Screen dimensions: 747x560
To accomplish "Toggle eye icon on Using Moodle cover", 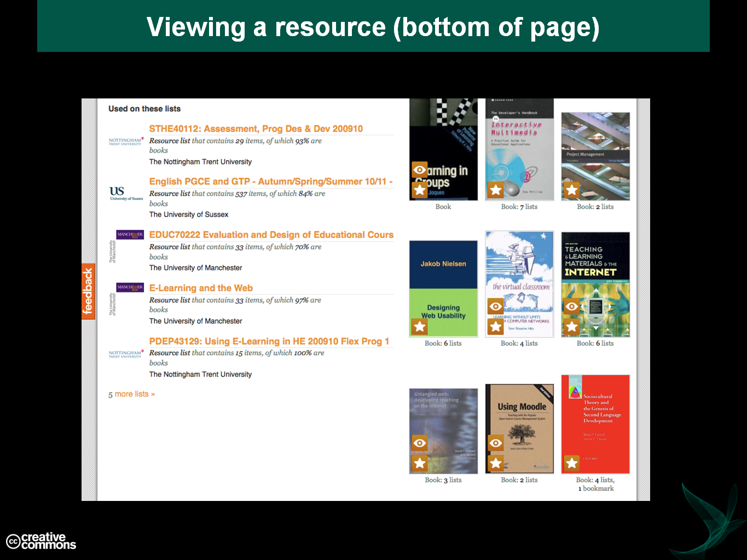I will tap(496, 443).
